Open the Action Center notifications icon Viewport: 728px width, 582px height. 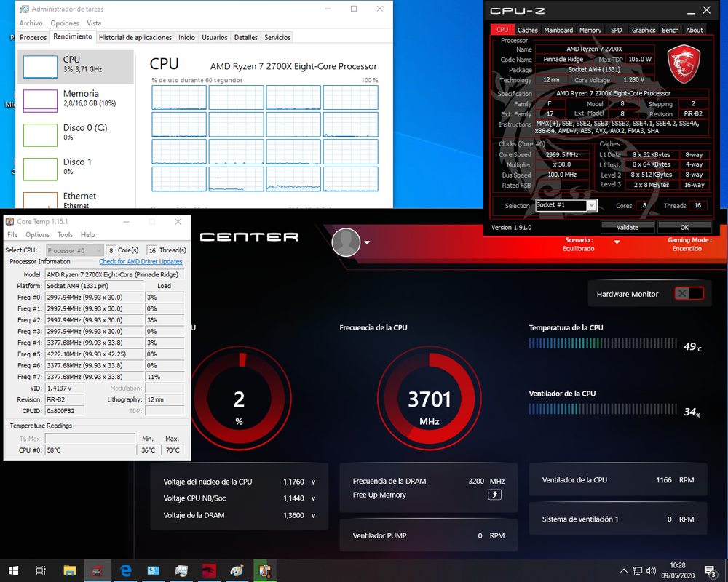pos(710,571)
